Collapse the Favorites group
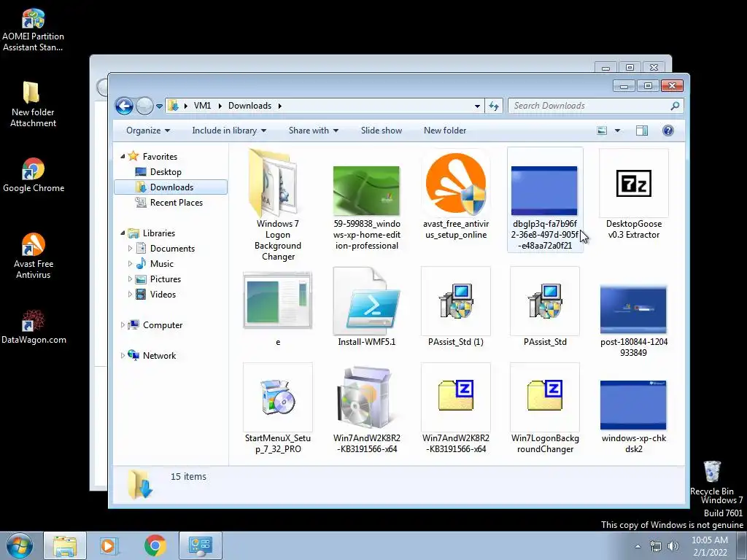 [x=123, y=156]
